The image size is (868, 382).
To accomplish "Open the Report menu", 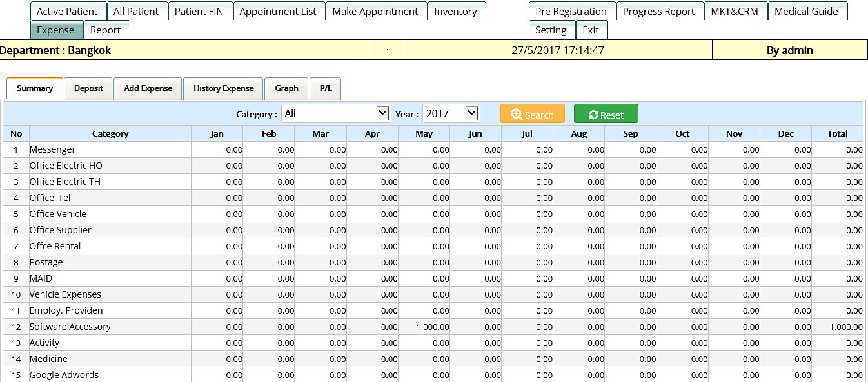I will coord(106,30).
